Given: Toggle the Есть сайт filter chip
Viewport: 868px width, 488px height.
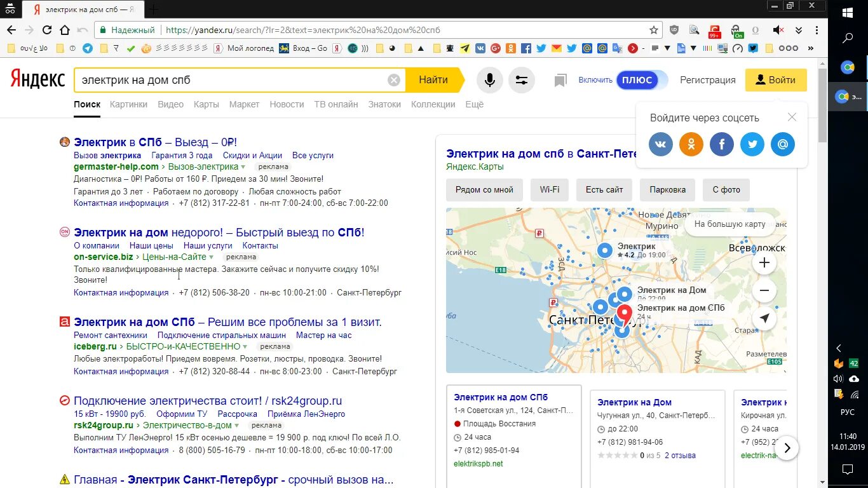Looking at the screenshot, I should [604, 189].
